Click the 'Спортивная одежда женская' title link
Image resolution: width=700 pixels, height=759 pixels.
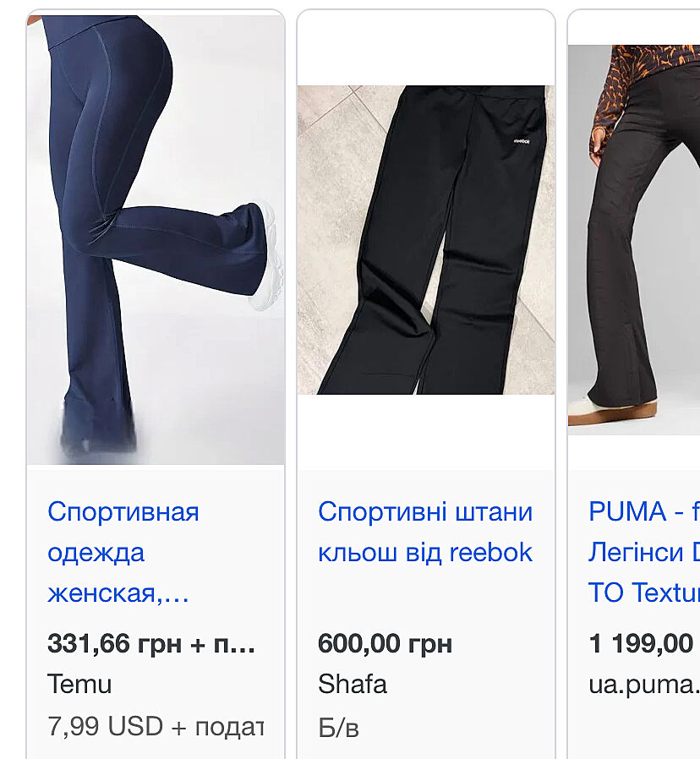[x=123, y=552]
